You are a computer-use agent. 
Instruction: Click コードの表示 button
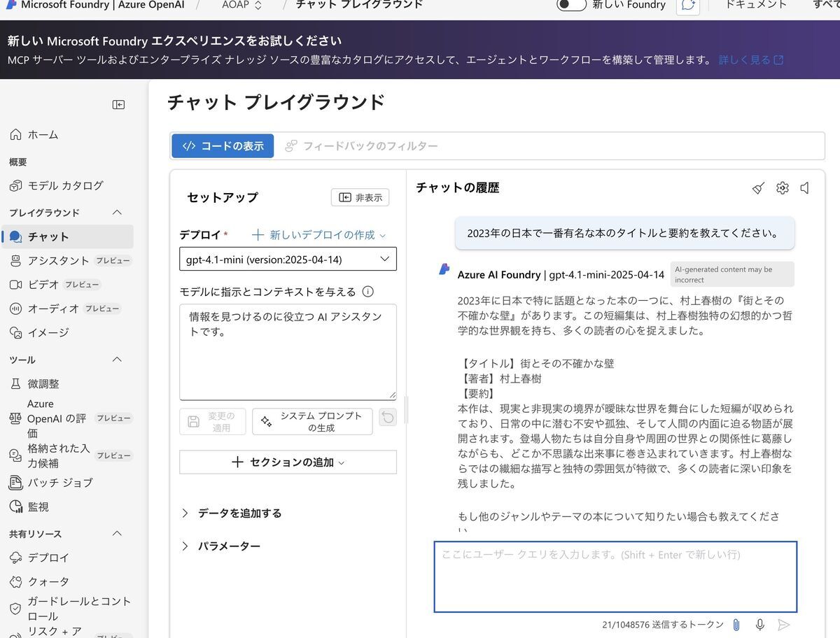click(x=223, y=146)
